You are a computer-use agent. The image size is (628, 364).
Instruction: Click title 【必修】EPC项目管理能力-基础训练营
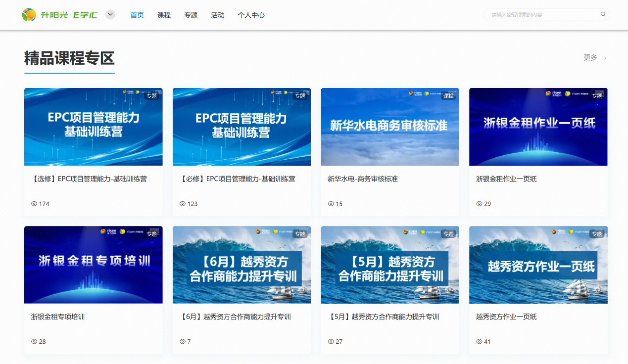point(237,179)
